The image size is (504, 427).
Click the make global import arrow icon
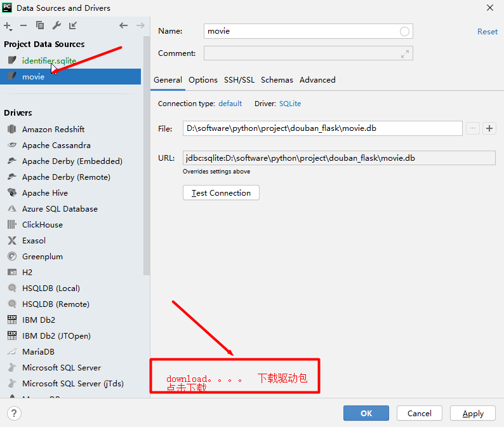pyautogui.click(x=73, y=25)
